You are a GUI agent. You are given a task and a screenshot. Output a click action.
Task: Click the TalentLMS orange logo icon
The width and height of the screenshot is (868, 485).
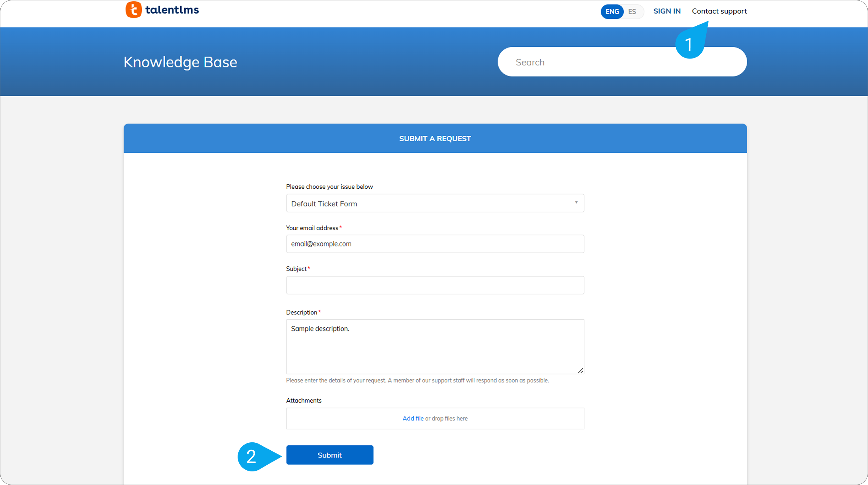point(133,10)
